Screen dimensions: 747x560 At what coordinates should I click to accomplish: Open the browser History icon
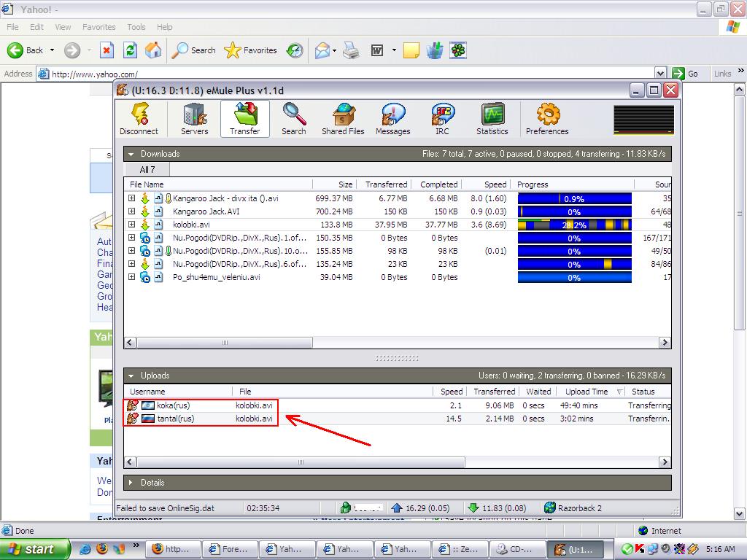pyautogui.click(x=295, y=50)
